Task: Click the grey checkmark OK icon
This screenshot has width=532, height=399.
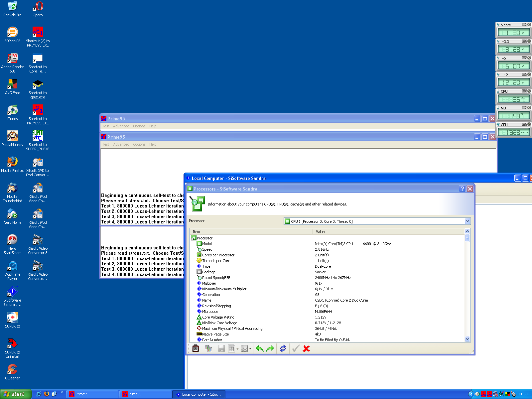Action: click(x=296, y=348)
